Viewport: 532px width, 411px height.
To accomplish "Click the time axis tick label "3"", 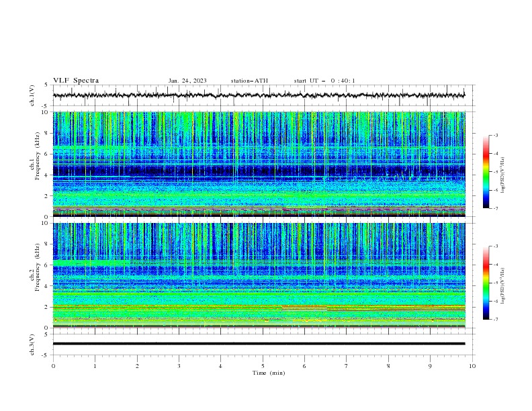I will coord(179,366).
